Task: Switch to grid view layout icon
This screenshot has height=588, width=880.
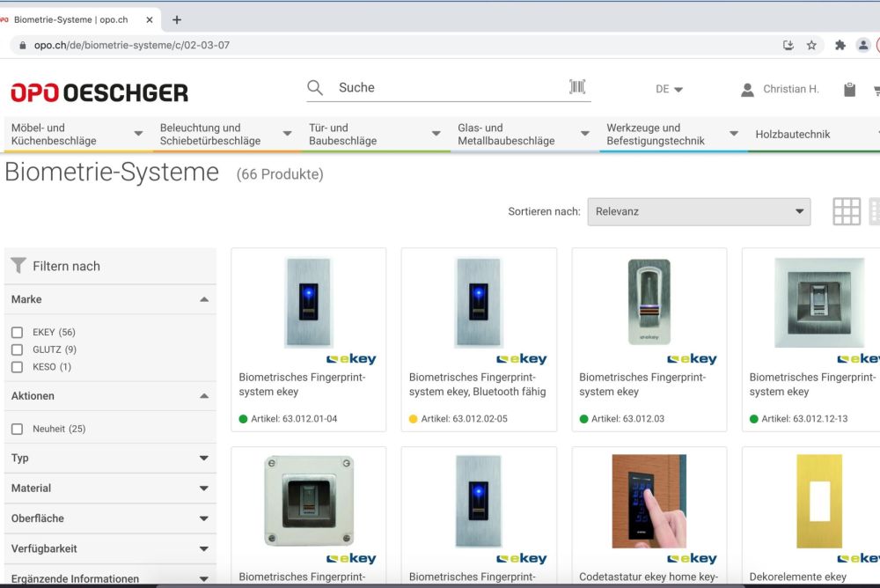Action: [847, 211]
